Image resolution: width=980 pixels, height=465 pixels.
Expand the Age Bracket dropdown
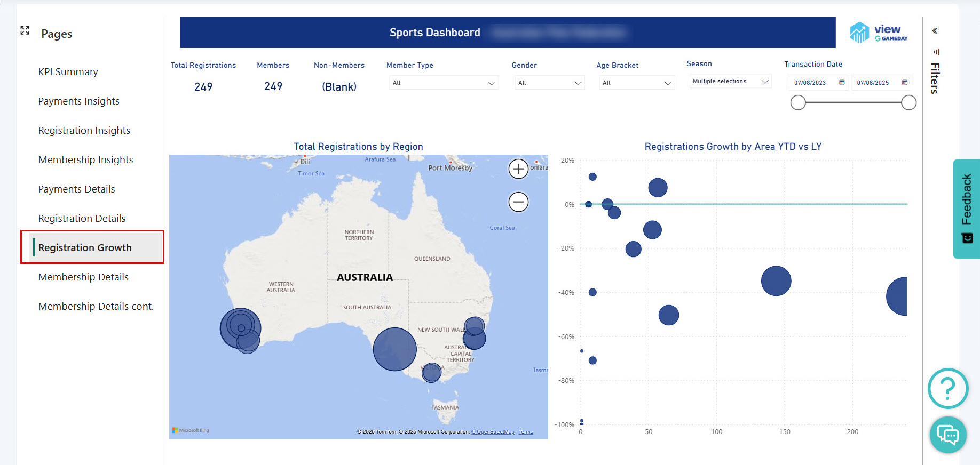[x=636, y=83]
